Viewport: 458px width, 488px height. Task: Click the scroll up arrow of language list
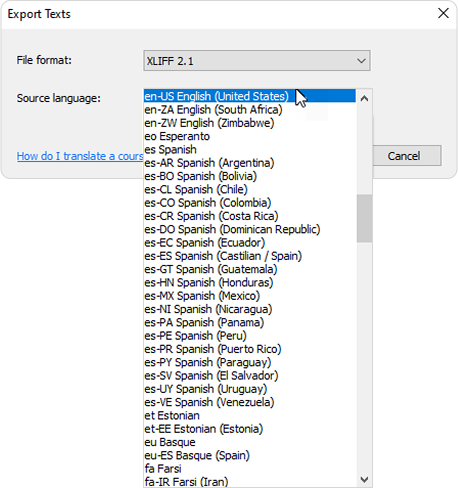(364, 98)
